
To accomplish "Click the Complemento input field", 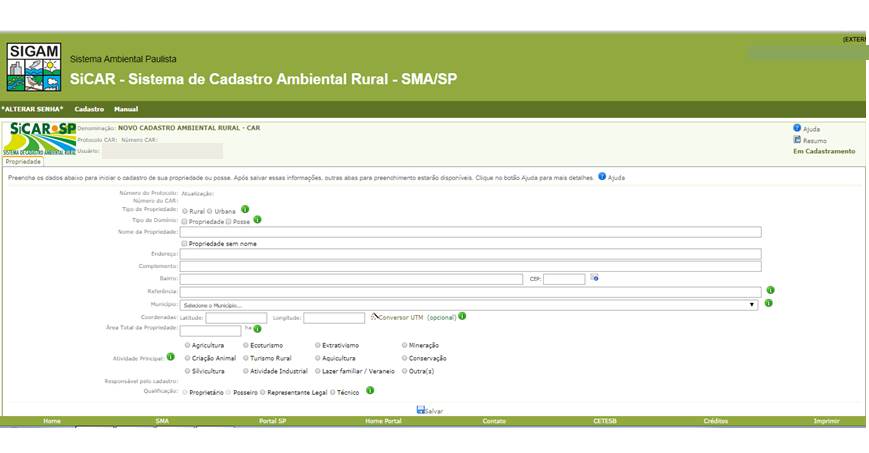I will click(x=471, y=266).
